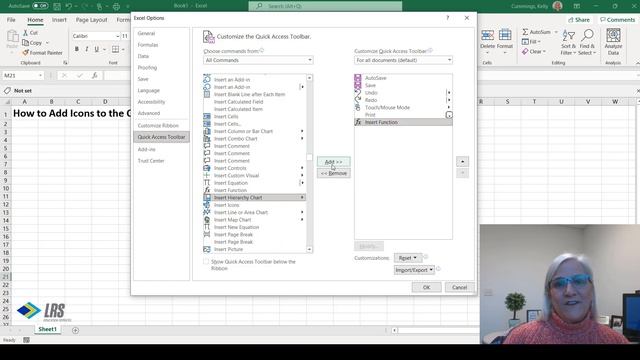The height and width of the screenshot is (360, 640).
Task: Click the Save icon in Excel title bar
Action: click(57, 6)
